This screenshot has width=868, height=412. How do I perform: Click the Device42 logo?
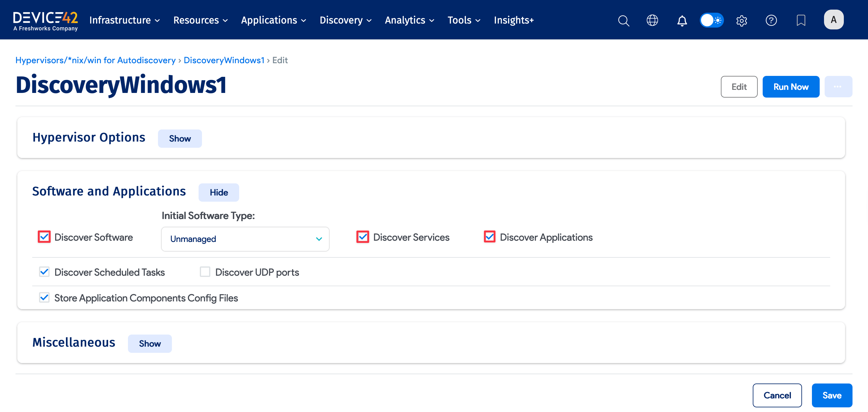(x=45, y=19)
